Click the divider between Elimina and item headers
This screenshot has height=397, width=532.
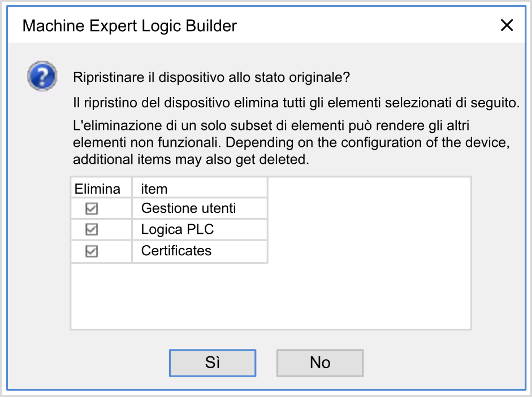(132, 188)
